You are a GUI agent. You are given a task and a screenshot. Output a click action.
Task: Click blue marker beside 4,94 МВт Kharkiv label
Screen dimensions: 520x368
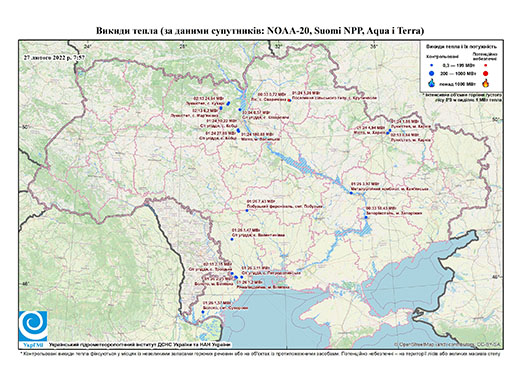pos(388,133)
